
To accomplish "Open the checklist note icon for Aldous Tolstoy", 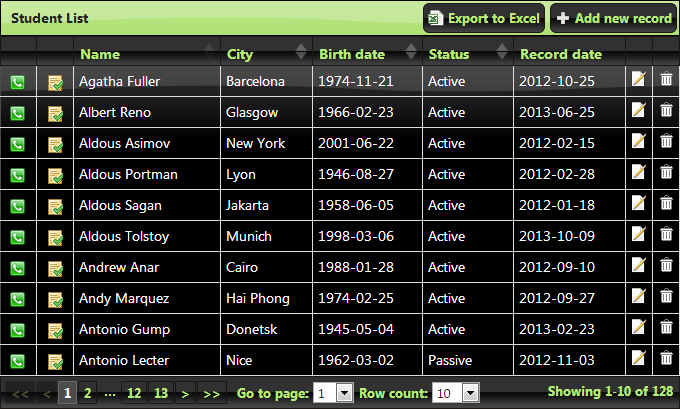I will (x=55, y=238).
